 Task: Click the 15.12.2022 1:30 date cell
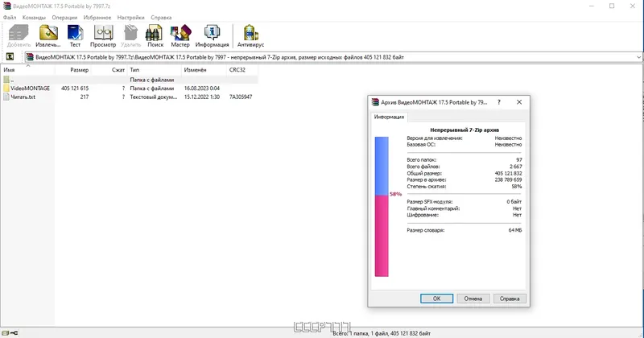[x=202, y=97]
